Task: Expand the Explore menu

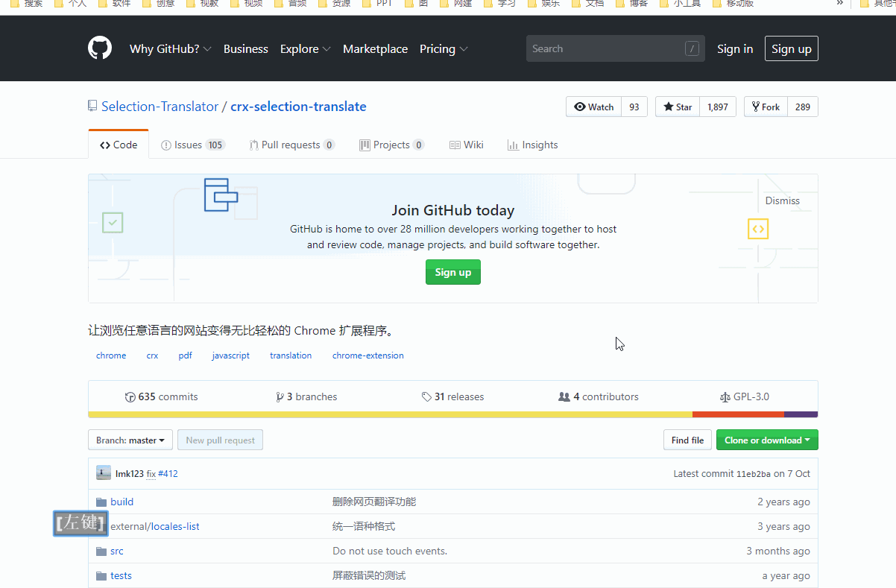Action: (x=306, y=48)
